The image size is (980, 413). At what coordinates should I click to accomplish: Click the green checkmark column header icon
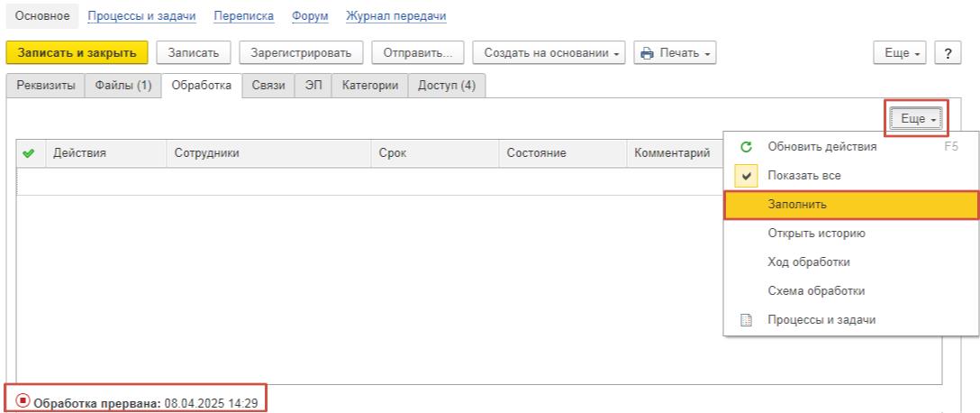(x=28, y=153)
